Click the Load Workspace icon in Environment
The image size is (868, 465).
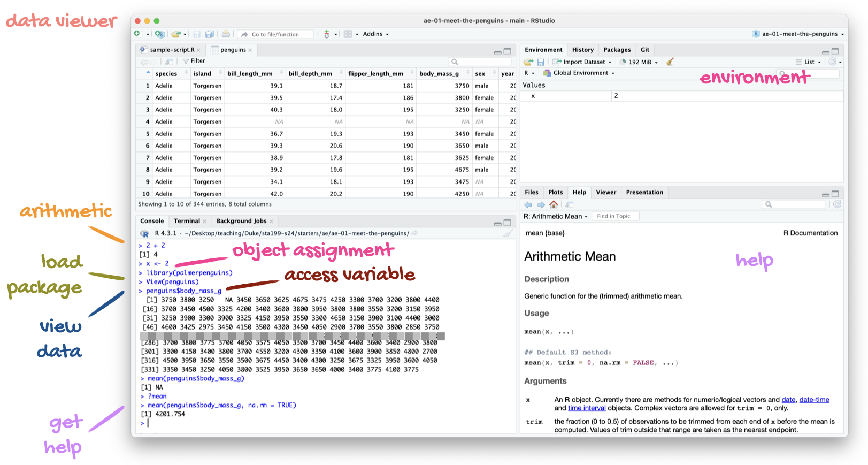tap(528, 62)
